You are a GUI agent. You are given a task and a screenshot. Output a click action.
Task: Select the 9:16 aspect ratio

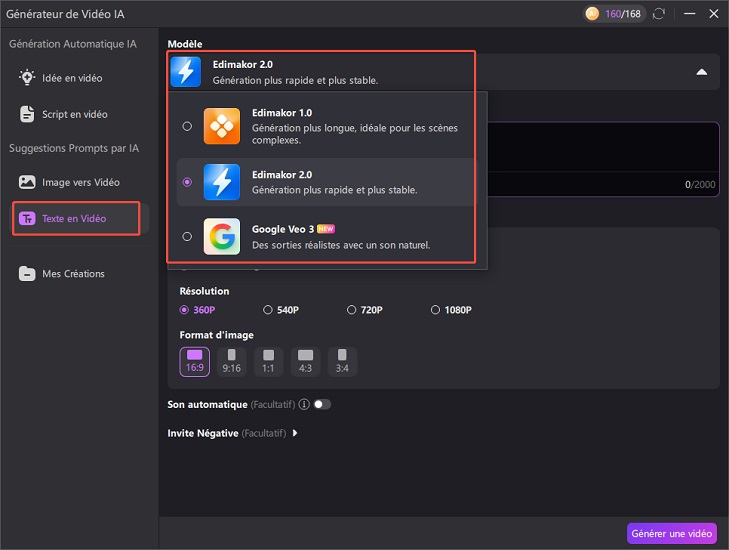point(232,361)
